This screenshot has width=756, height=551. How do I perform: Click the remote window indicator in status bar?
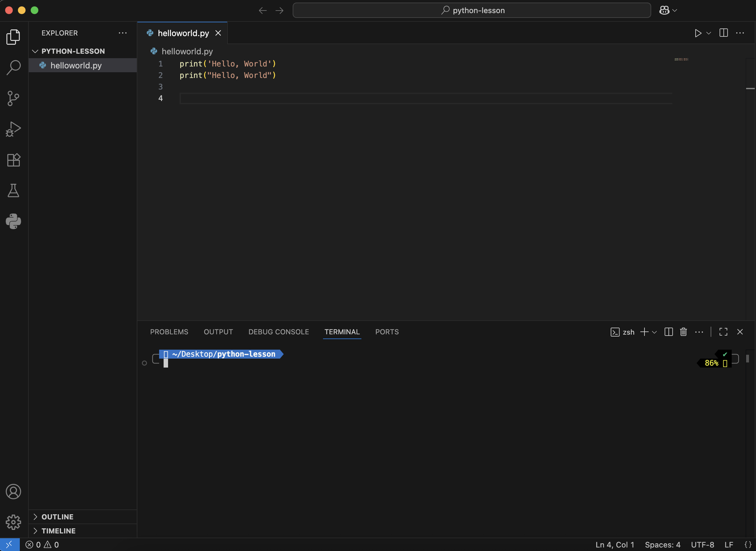click(x=10, y=544)
